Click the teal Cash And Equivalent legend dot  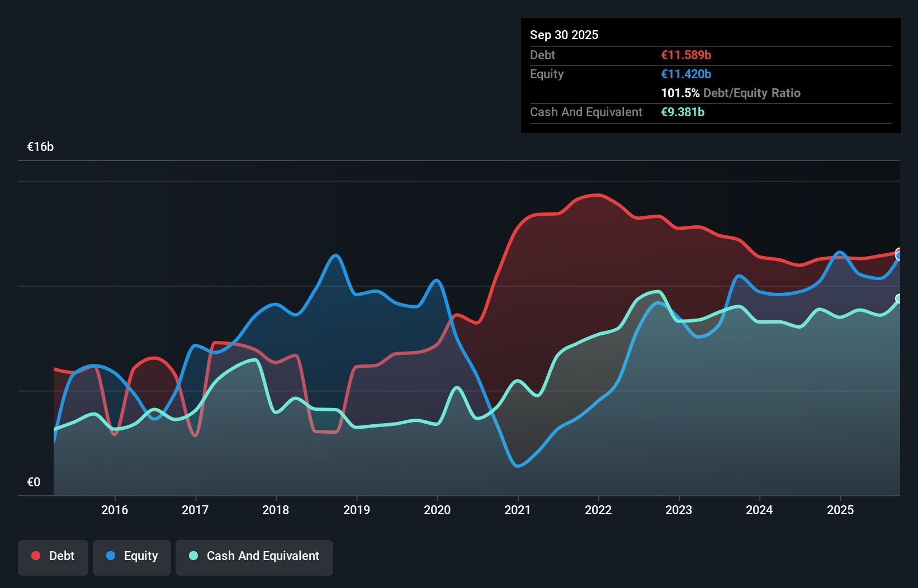[193, 556]
